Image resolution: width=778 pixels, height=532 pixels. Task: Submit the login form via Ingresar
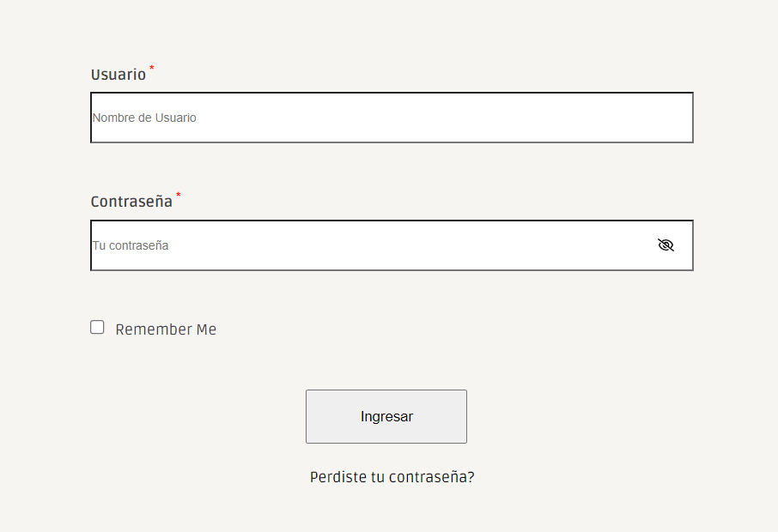tap(386, 416)
